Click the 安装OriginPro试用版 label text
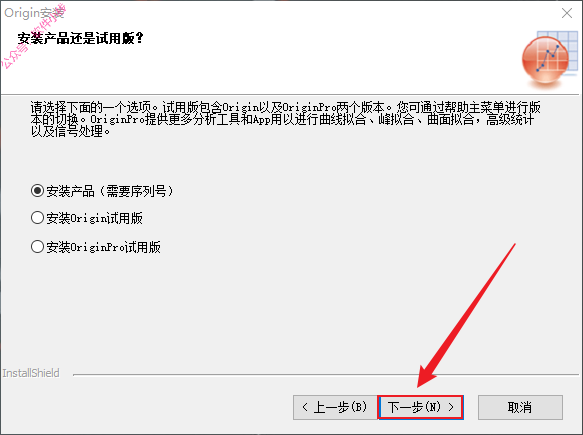 coord(103,247)
